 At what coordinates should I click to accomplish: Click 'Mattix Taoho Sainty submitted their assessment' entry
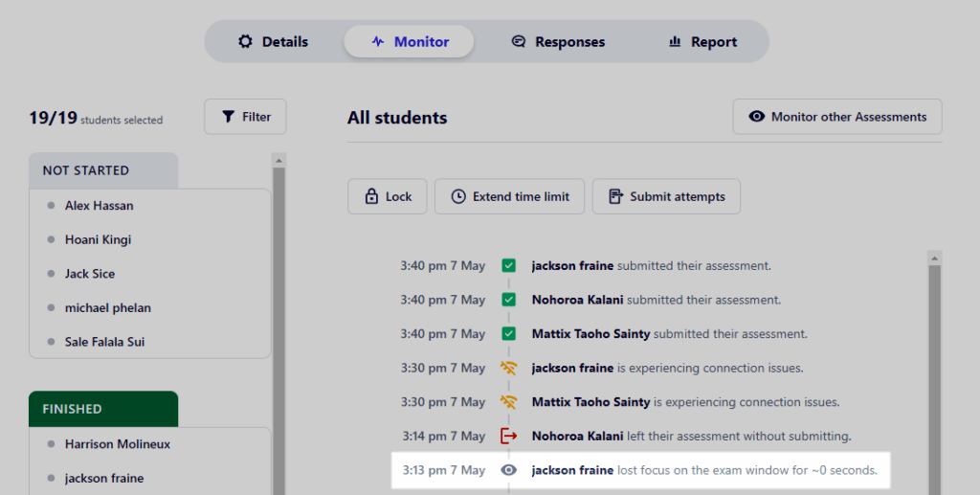point(669,334)
